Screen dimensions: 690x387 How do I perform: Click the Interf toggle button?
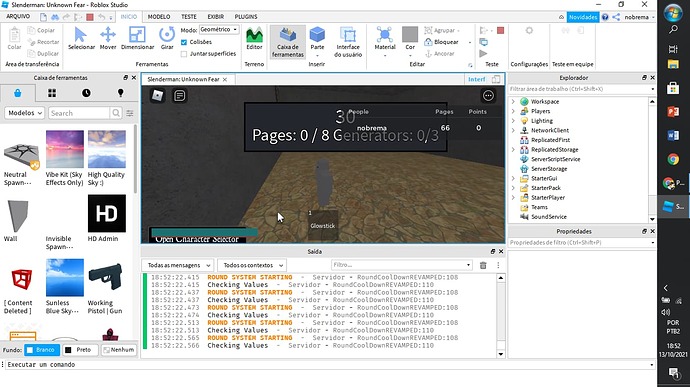477,79
